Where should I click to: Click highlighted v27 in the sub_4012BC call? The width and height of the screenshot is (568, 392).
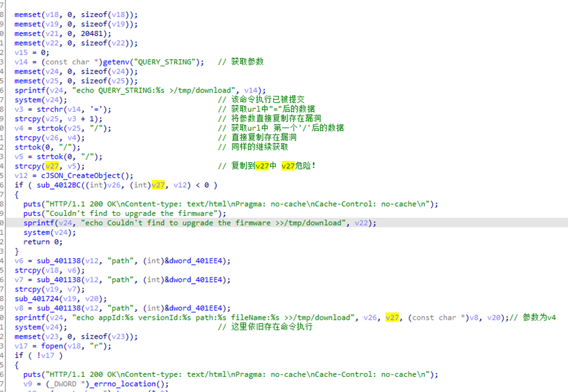(x=158, y=185)
